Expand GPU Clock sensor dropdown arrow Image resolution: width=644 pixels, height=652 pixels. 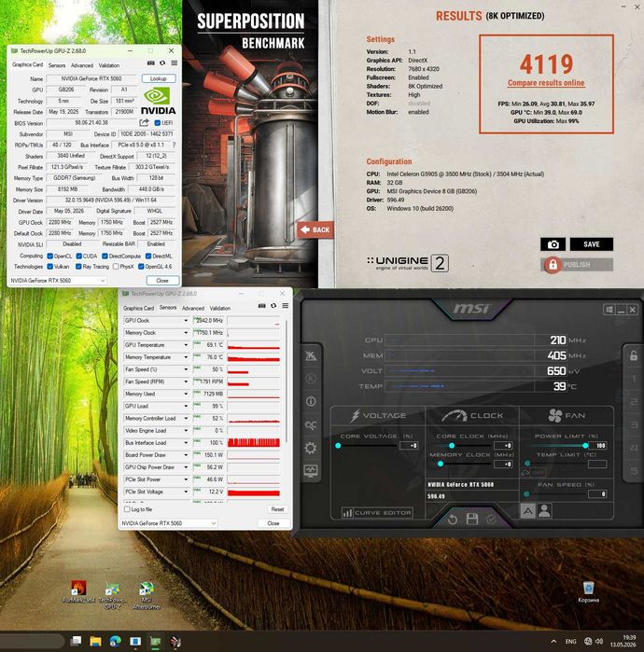click(186, 321)
